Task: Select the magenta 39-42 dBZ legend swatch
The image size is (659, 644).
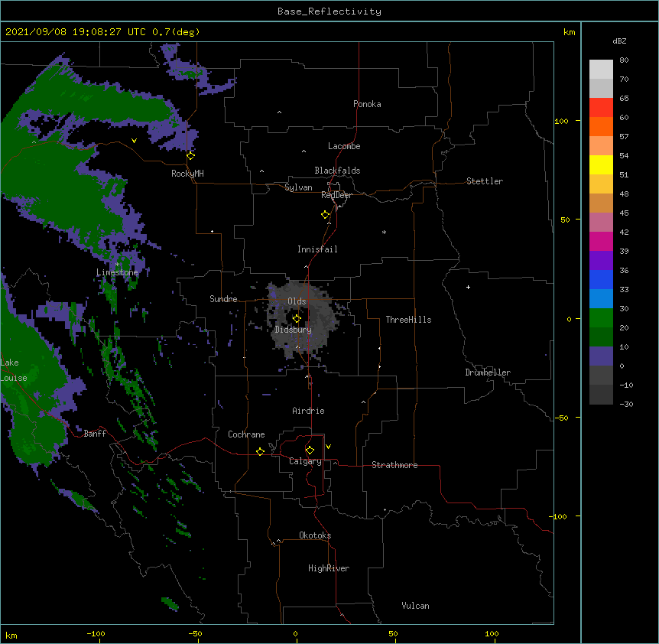Action: click(x=601, y=241)
